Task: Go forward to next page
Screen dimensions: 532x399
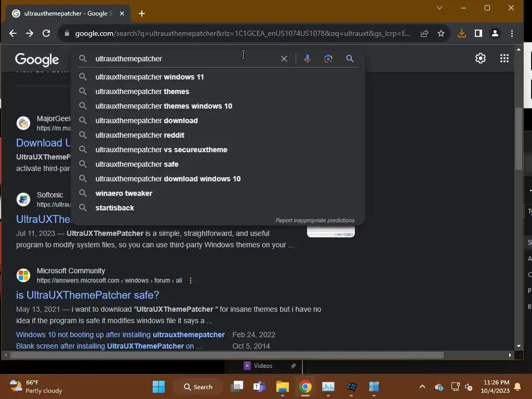Action: [x=30, y=33]
